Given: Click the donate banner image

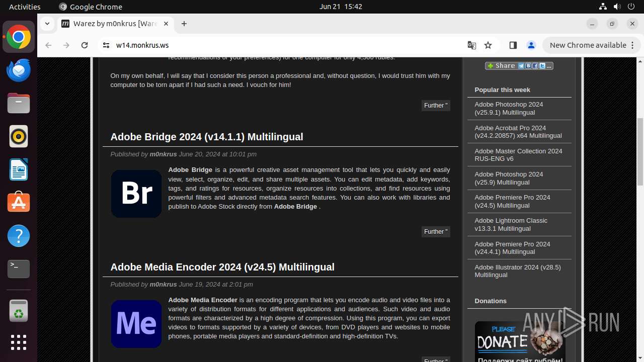Looking at the screenshot, I should click(x=520, y=341).
